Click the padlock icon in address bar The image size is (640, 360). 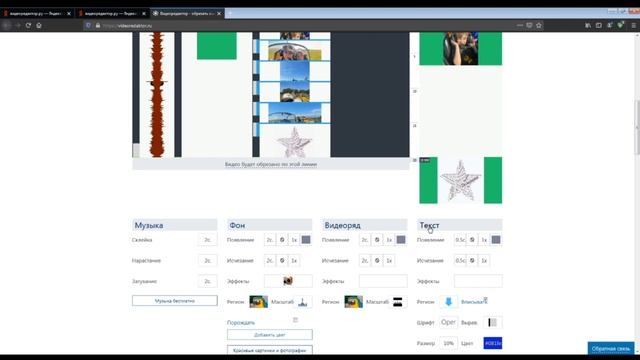click(98, 25)
